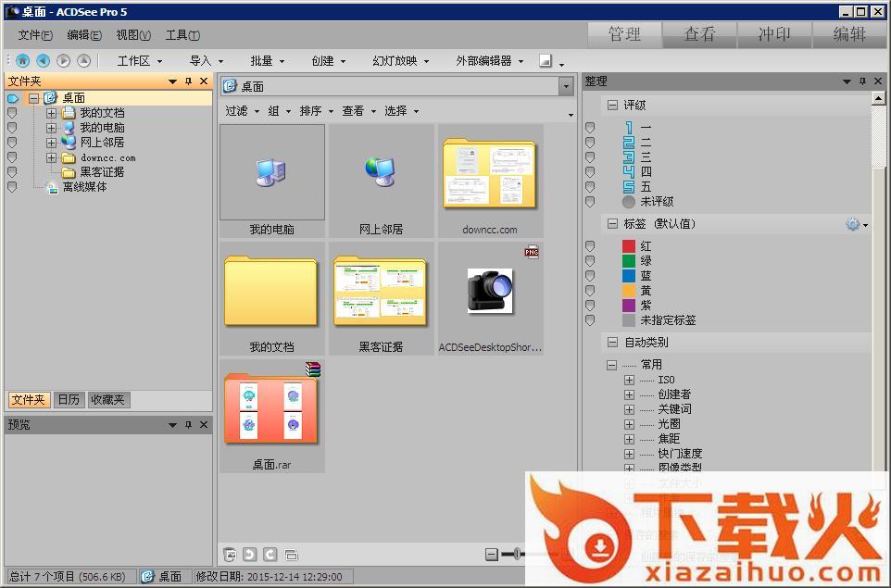Close the 预览 panel
Image resolution: width=891 pixels, height=588 pixels.
[x=204, y=424]
